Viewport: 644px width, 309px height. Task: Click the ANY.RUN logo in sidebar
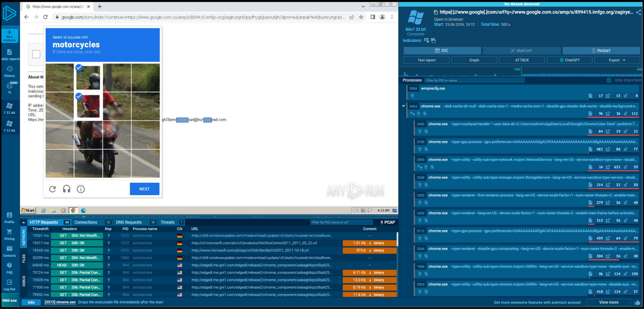point(10,14)
